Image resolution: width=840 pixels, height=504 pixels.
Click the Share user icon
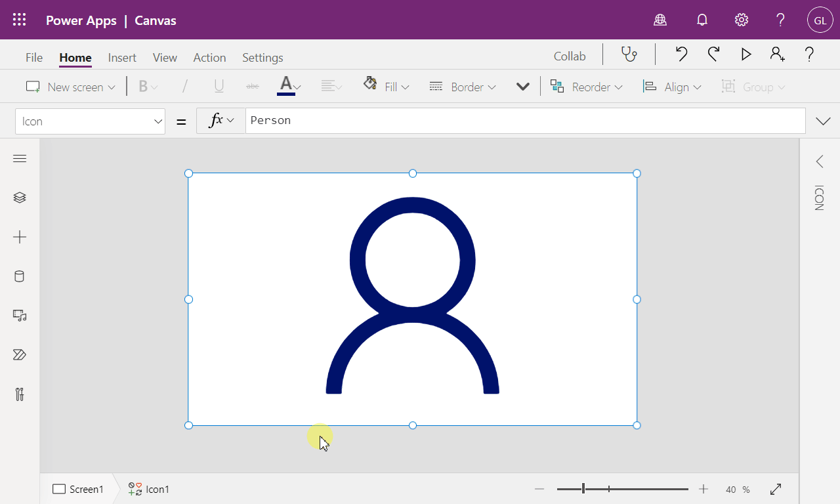tap(778, 54)
